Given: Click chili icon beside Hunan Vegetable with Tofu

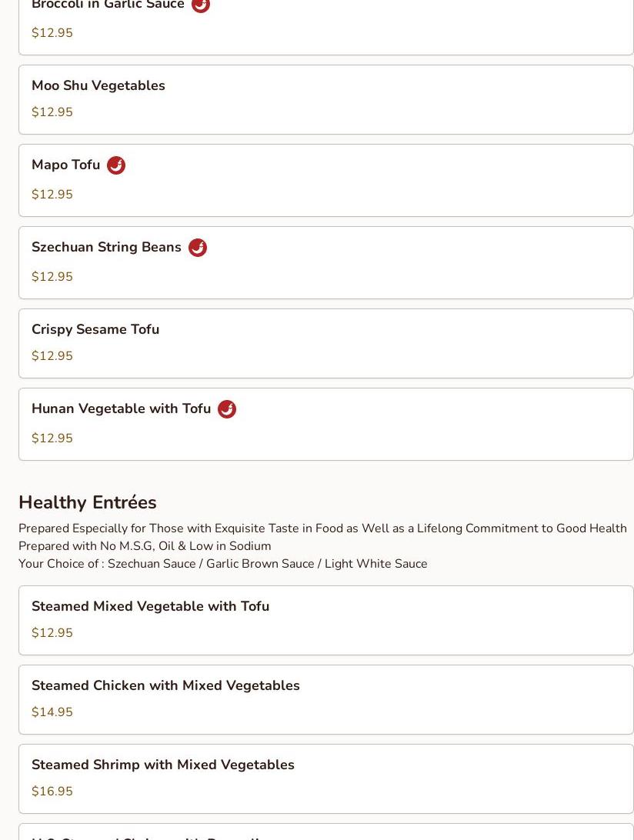Looking at the screenshot, I should pyautogui.click(x=227, y=408).
